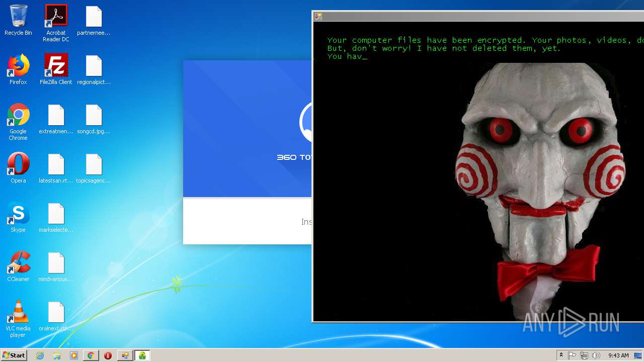Image resolution: width=644 pixels, height=362 pixels.
Task: Open Windows Explorer folder in taskbar
Action: pos(57,355)
